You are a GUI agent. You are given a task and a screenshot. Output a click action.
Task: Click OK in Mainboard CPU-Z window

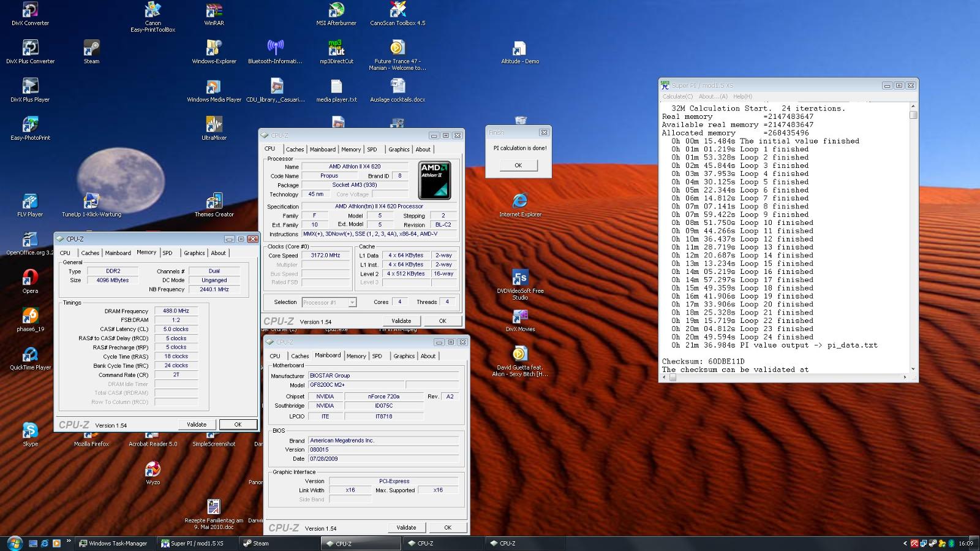pyautogui.click(x=448, y=527)
